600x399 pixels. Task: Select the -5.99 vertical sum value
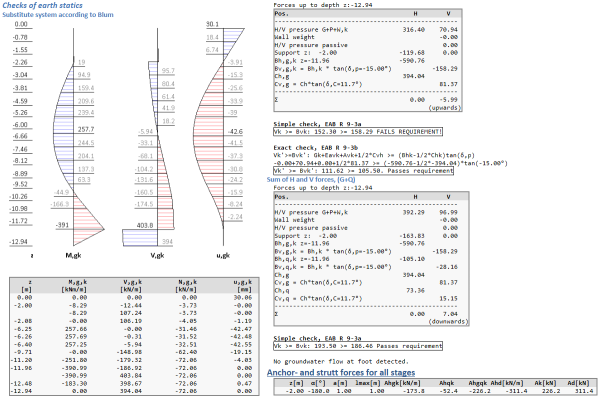[x=448, y=99]
